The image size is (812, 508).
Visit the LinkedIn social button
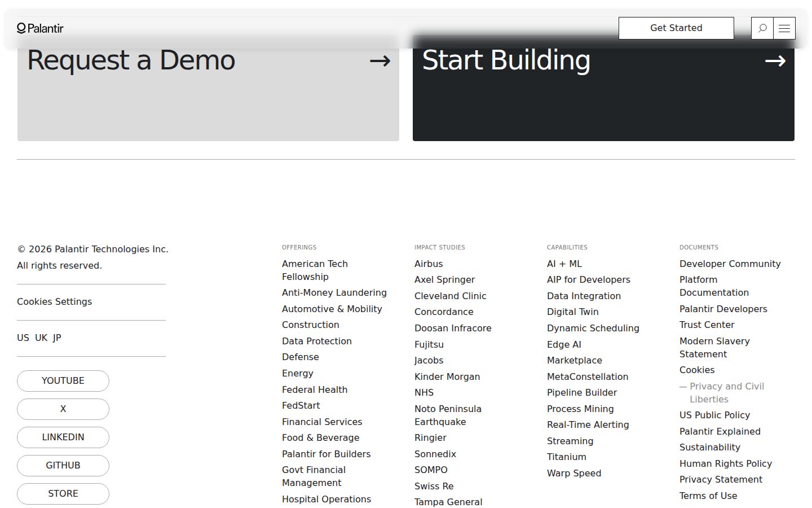[63, 437]
